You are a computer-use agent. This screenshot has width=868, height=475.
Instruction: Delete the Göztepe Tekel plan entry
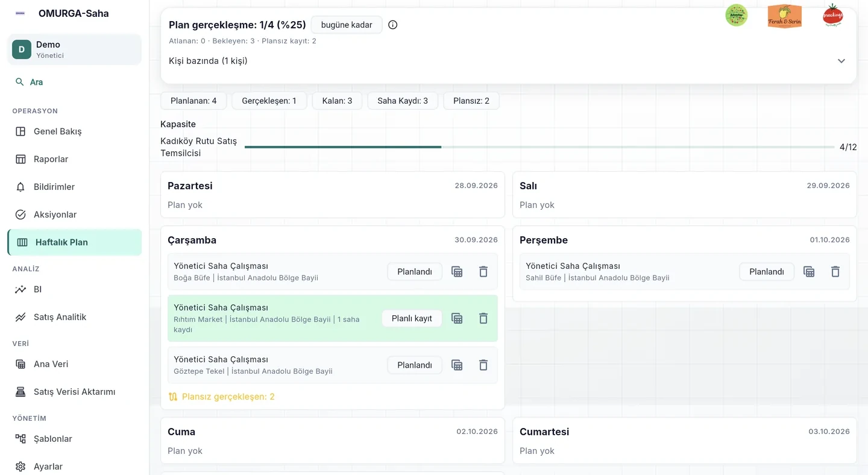pos(483,365)
